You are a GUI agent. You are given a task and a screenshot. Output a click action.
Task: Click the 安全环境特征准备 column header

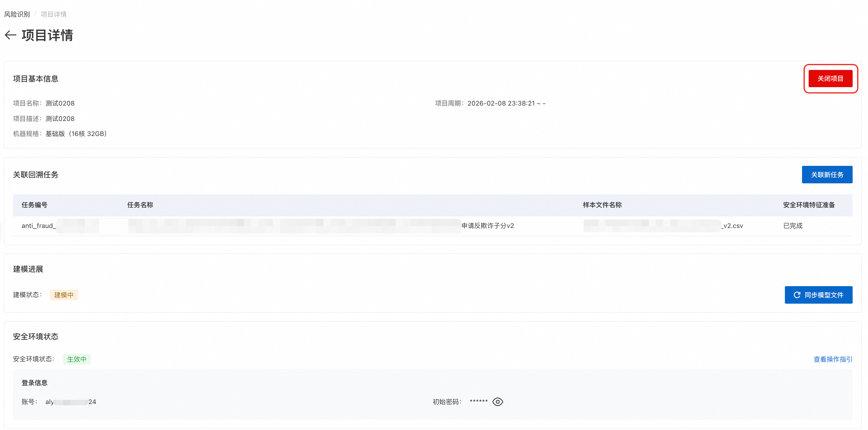coord(808,205)
